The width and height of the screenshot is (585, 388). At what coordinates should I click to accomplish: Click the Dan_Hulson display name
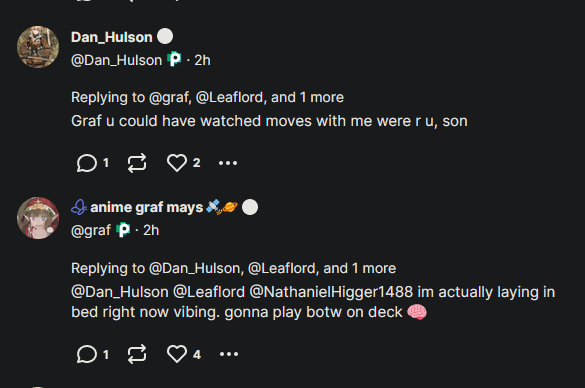(112, 37)
